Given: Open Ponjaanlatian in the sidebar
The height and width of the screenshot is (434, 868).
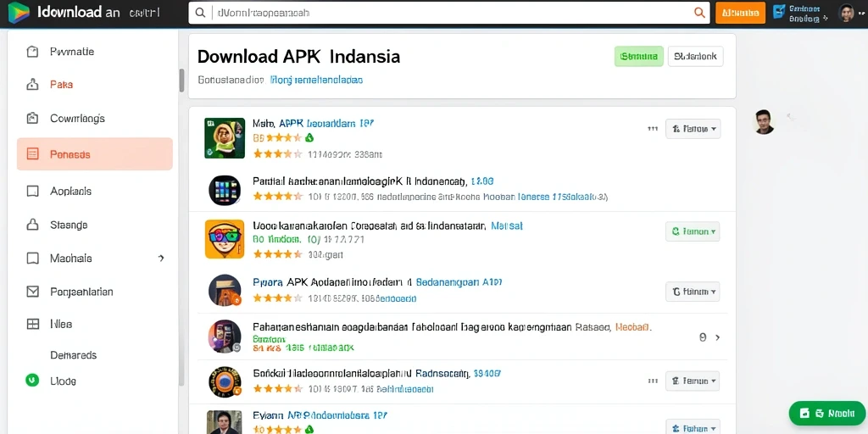Looking at the screenshot, I should tap(81, 292).
